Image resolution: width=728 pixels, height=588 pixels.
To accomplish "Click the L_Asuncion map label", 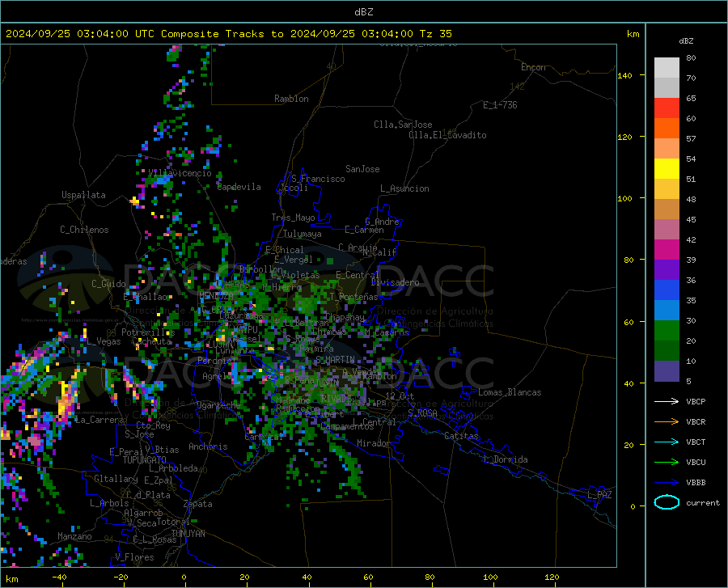I will pyautogui.click(x=404, y=188).
